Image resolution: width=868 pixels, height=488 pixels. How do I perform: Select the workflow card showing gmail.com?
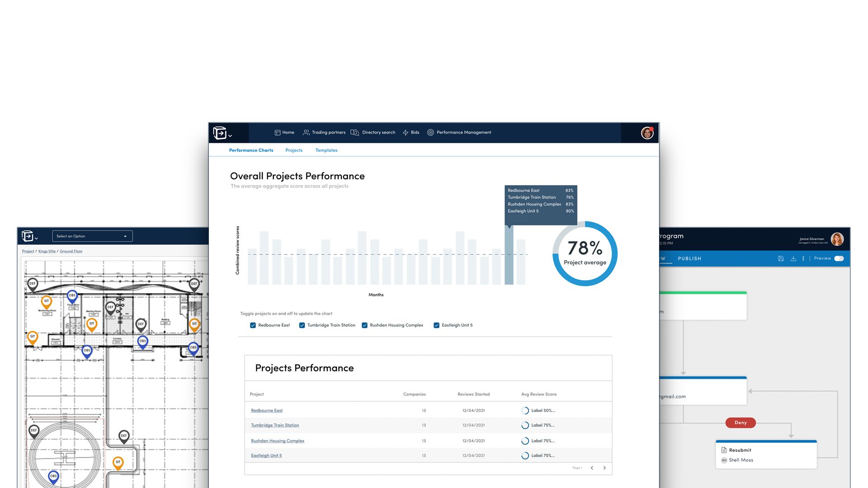click(703, 391)
